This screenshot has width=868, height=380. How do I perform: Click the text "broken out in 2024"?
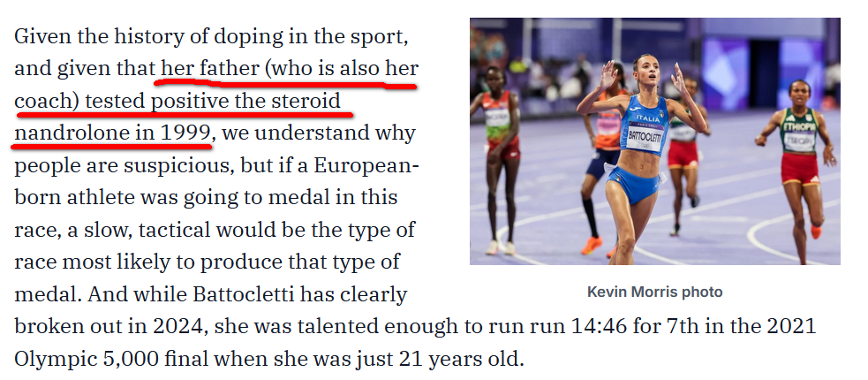pos(110,327)
